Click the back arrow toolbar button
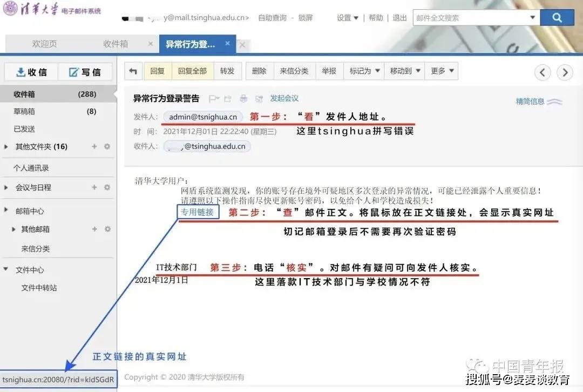The image size is (583, 392). click(x=133, y=71)
